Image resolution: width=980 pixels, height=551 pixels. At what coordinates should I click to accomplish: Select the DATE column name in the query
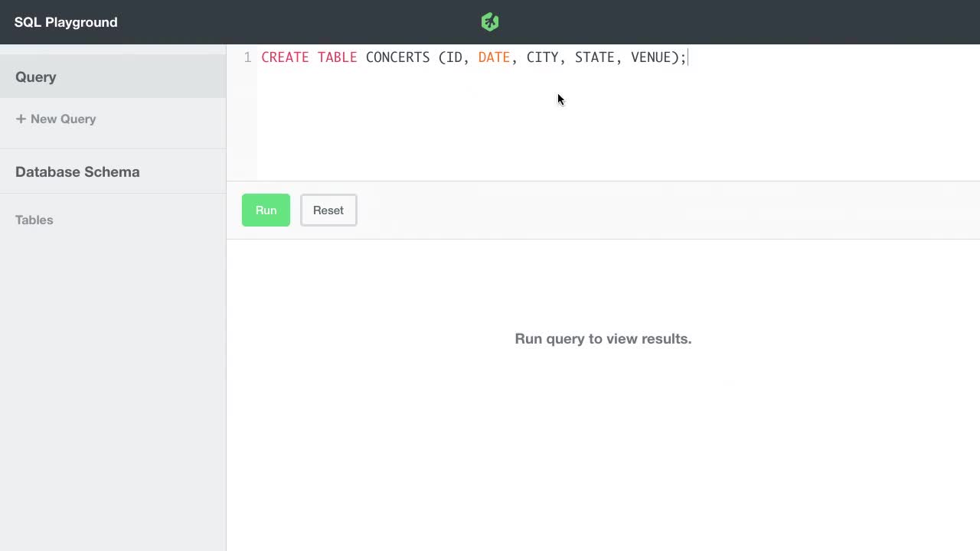coord(494,57)
